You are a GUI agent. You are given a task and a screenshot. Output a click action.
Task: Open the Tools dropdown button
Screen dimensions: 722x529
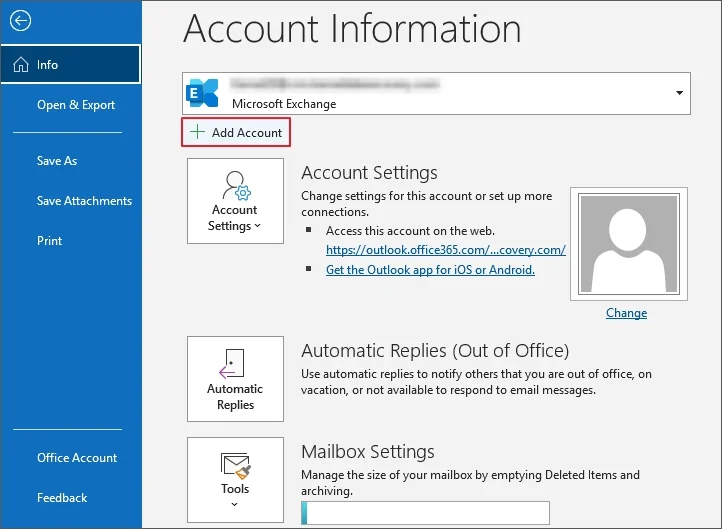tap(235, 480)
